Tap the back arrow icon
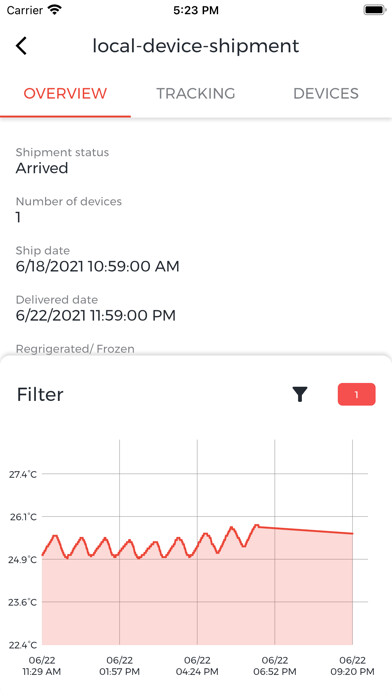 point(21,46)
